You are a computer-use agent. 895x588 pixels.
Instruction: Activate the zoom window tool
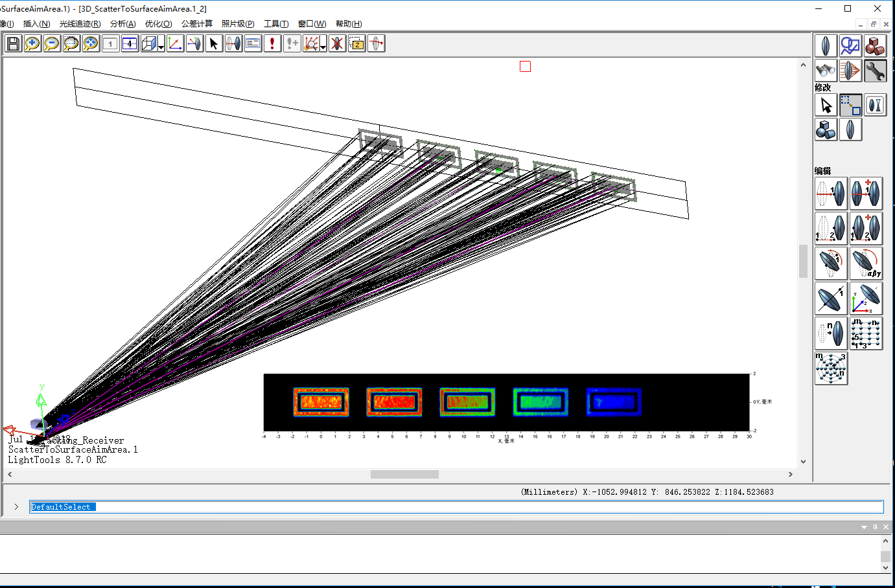(71, 43)
